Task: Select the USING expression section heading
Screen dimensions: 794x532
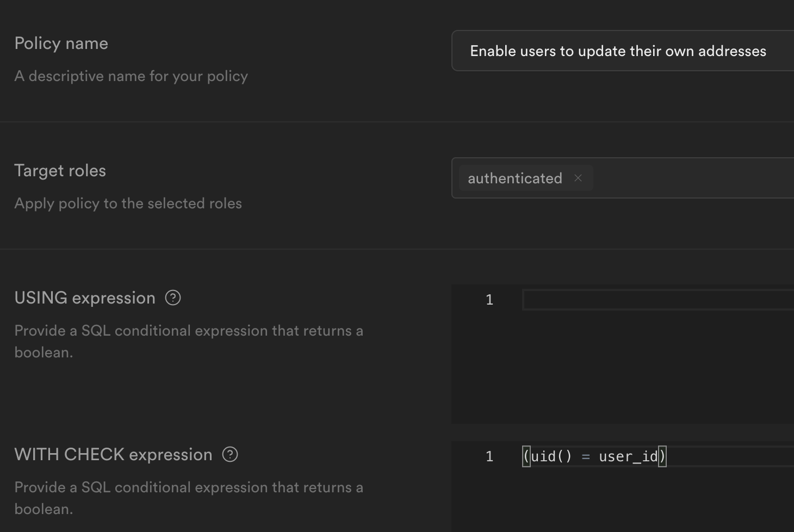Action: pos(84,298)
